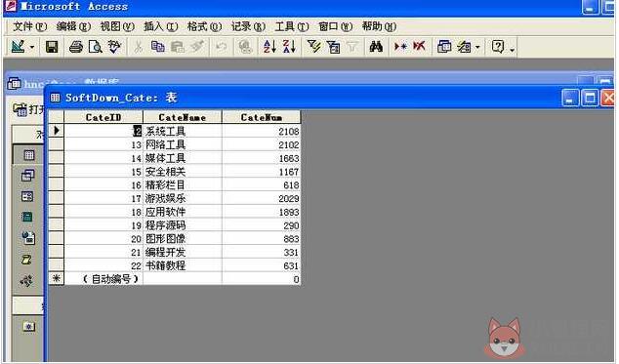Open the 窗口(W) menu
The image size is (619, 364).
pos(335,27)
